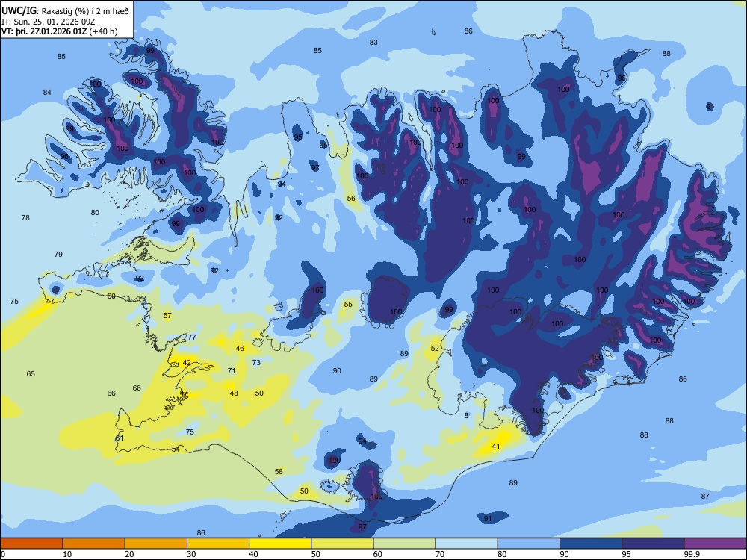Viewport: 747px width, 560px height.
Task: Click the medium blue 90–95 legend swatch
Action: coord(591,544)
